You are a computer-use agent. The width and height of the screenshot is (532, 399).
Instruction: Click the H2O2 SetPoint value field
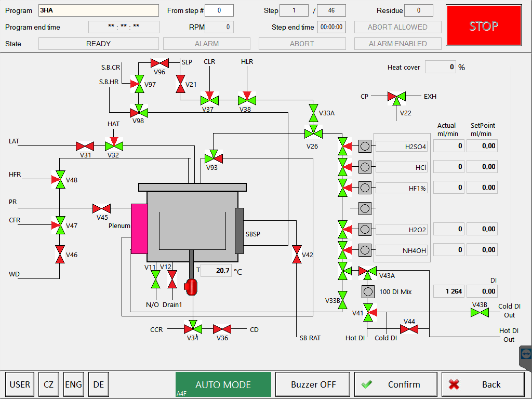(482, 229)
